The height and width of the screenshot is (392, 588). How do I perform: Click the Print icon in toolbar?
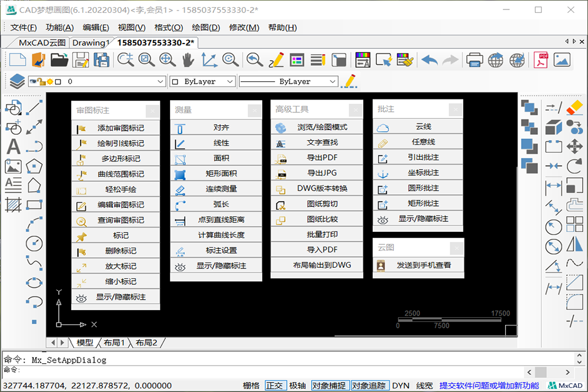[x=475, y=59]
